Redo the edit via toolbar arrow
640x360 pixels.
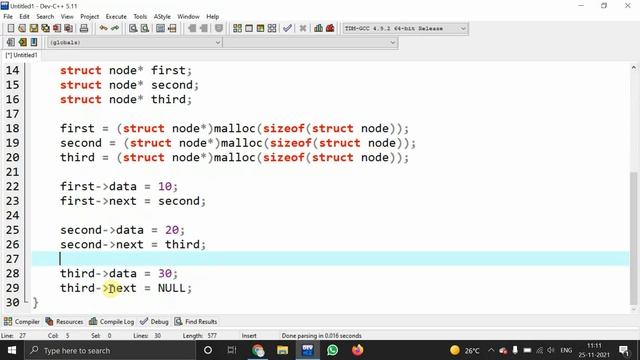pos(115,28)
